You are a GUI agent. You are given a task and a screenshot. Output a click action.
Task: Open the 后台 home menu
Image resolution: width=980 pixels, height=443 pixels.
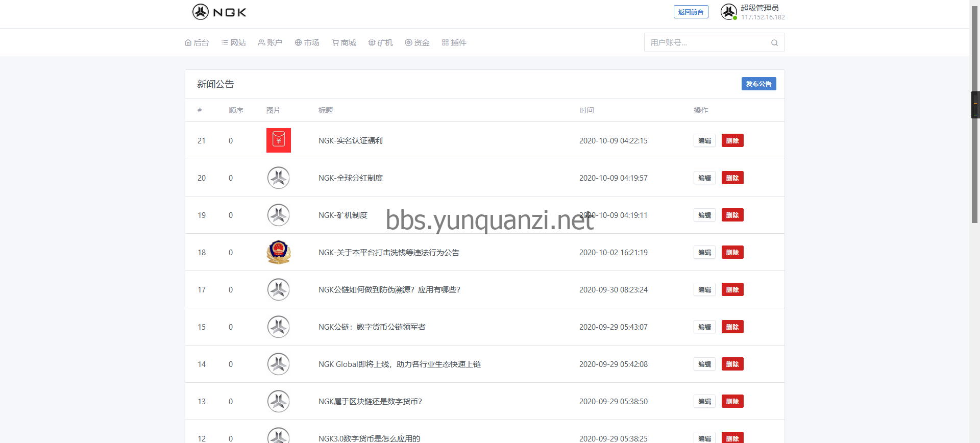pos(197,43)
